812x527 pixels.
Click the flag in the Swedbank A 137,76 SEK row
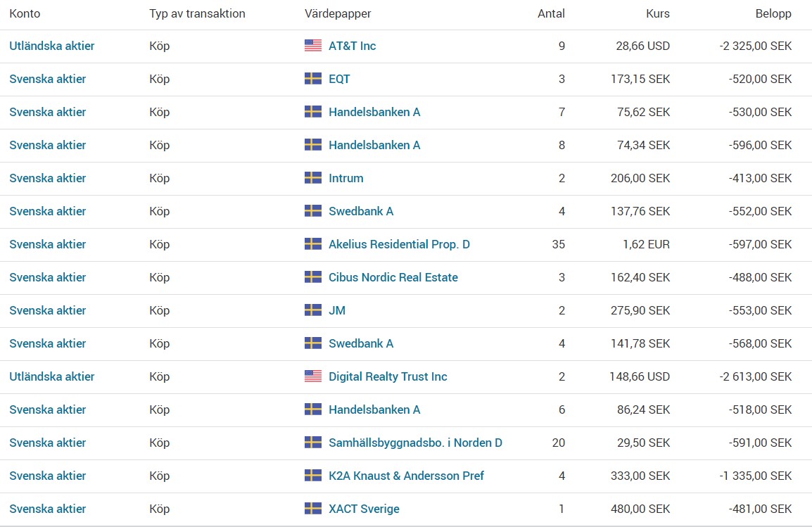pos(313,211)
